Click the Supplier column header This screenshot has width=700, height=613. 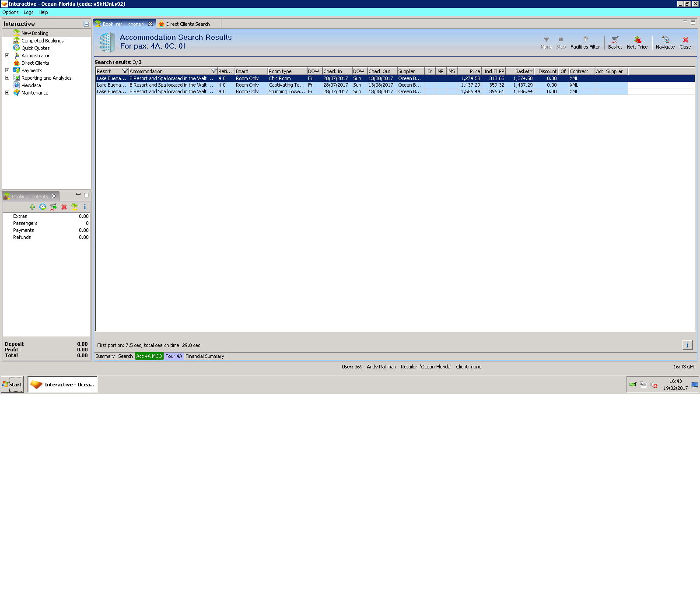(410, 71)
